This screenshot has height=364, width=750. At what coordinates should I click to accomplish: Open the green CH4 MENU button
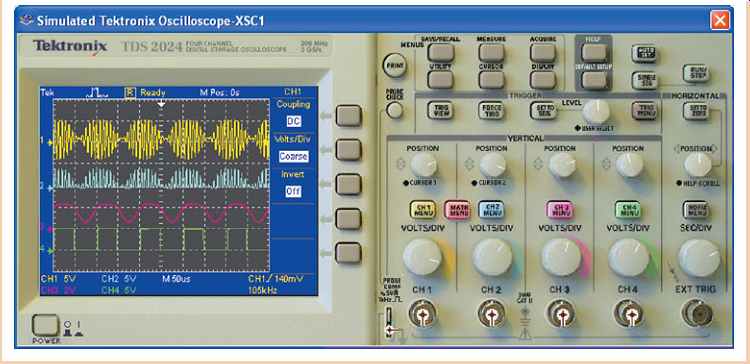(628, 210)
